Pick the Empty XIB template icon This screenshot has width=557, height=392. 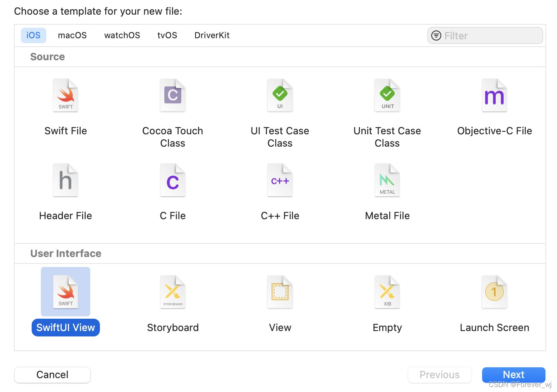click(x=387, y=292)
